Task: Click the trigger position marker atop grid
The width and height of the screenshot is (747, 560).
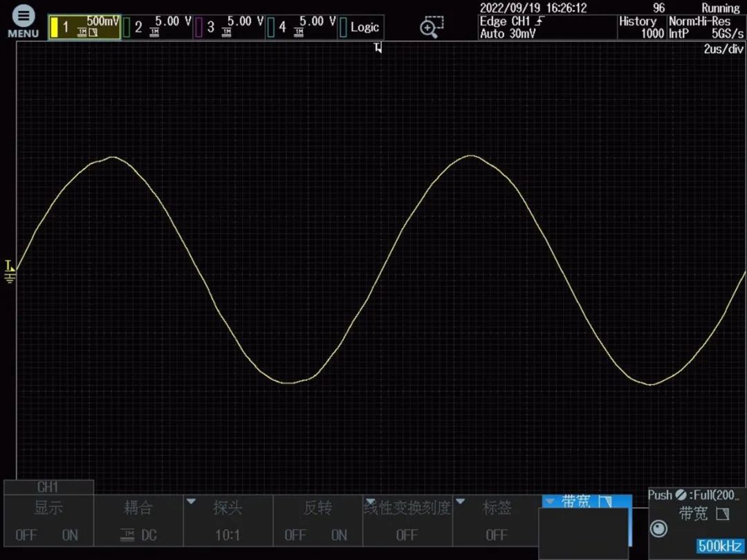Action: pyautogui.click(x=378, y=48)
